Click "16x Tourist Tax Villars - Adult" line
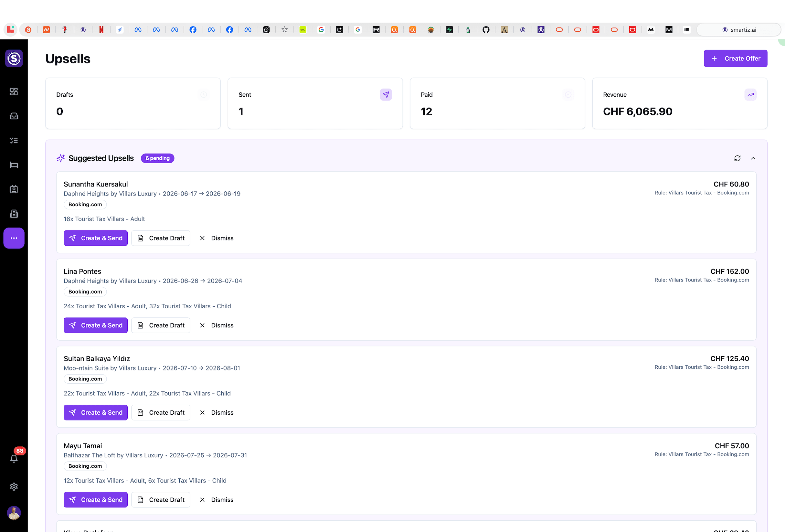The width and height of the screenshot is (785, 532). coord(104,219)
